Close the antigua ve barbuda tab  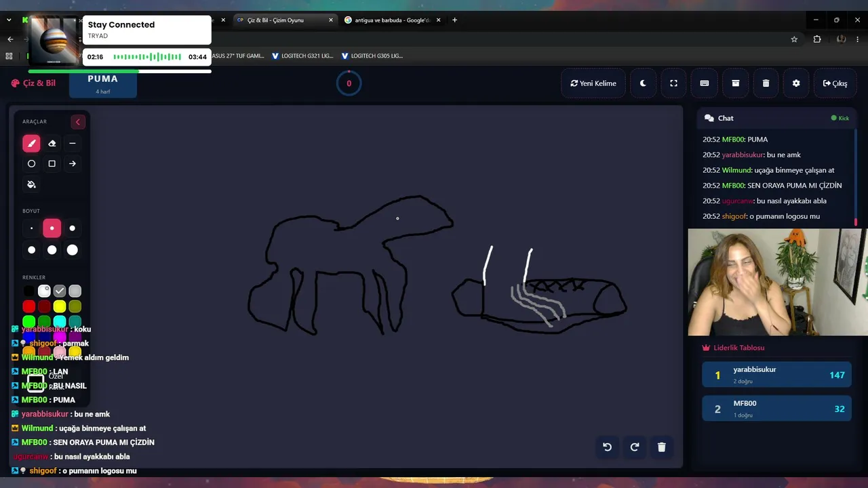[x=439, y=20]
